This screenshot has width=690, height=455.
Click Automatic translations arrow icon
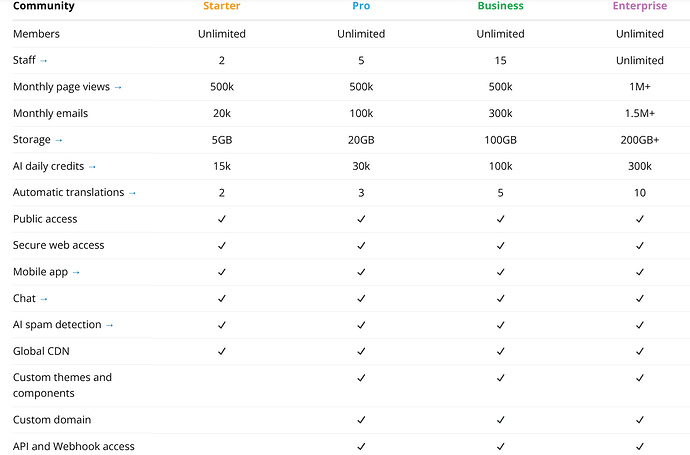(132, 193)
